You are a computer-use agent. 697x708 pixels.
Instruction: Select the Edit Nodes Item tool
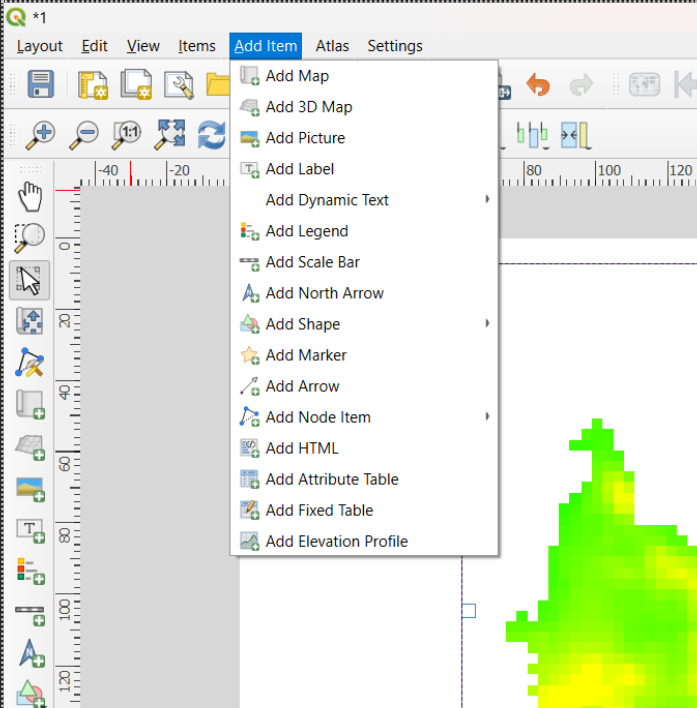tap(30, 362)
